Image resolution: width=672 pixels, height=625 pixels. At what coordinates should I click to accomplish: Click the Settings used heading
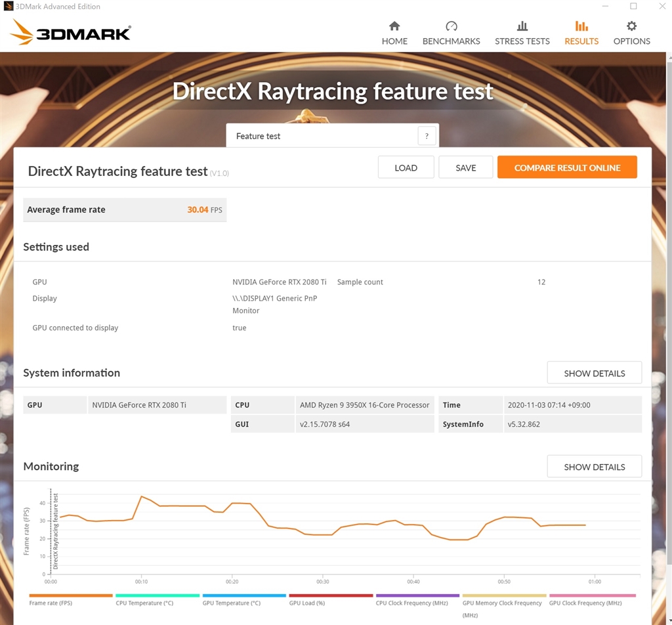point(56,247)
